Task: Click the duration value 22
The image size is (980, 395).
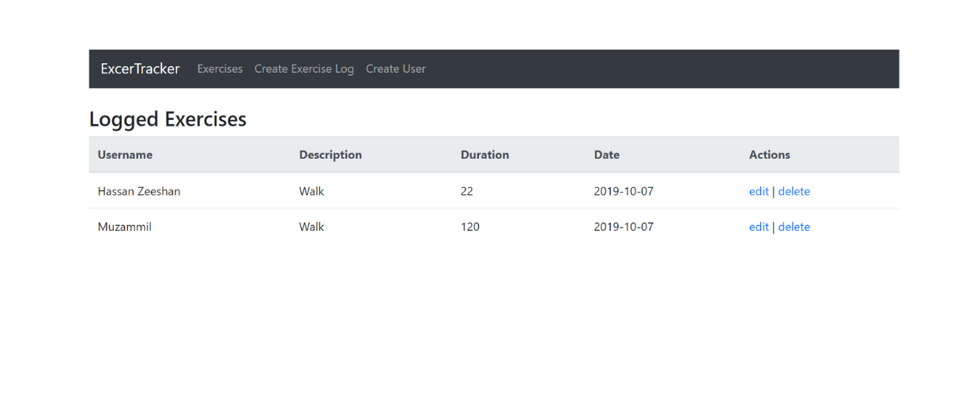Action: pyautogui.click(x=467, y=191)
